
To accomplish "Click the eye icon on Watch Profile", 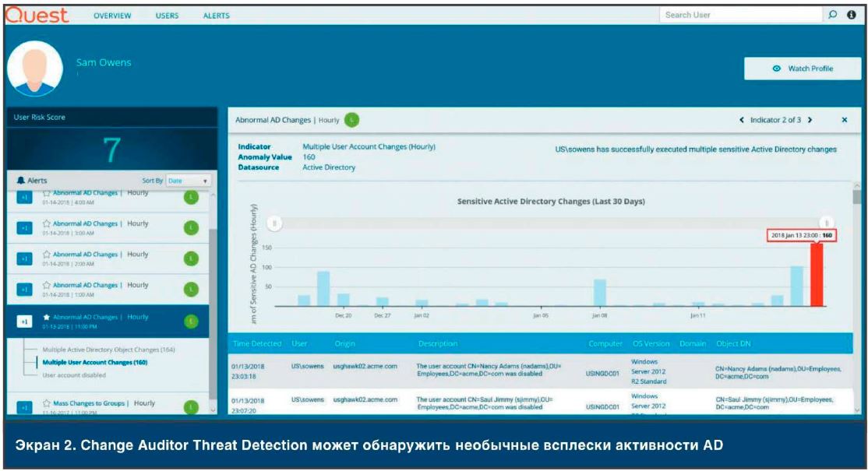I will coord(777,69).
